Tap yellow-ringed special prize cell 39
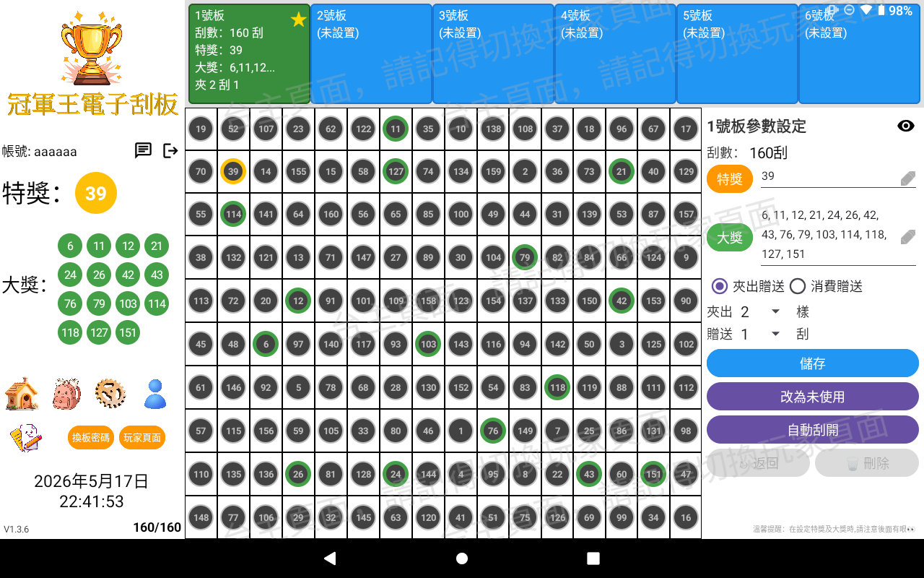924x578 pixels. pyautogui.click(x=233, y=172)
